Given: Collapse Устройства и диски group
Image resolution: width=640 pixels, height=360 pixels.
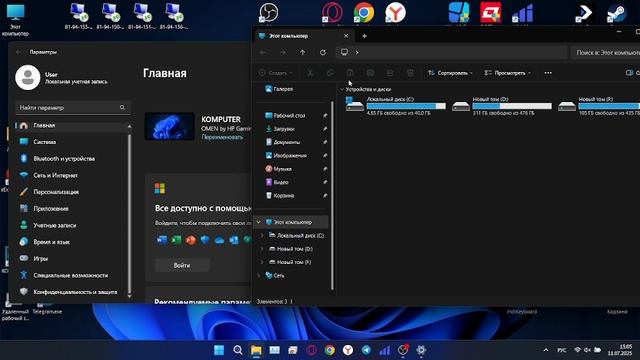Looking at the screenshot, I should coord(342,89).
